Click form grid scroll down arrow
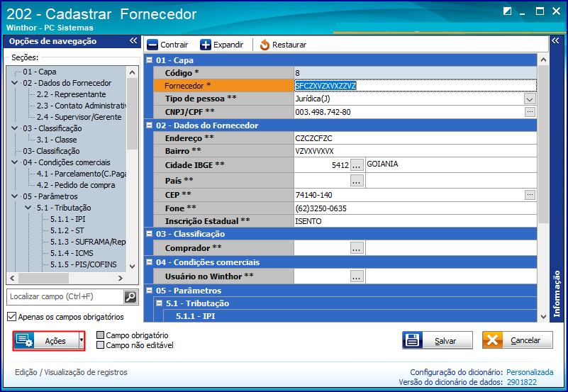This screenshot has height=392, width=568. (543, 317)
